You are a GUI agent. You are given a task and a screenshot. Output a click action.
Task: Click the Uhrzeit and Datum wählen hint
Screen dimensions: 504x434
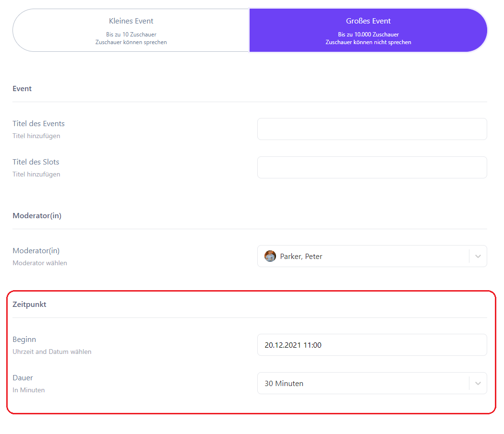pos(52,352)
